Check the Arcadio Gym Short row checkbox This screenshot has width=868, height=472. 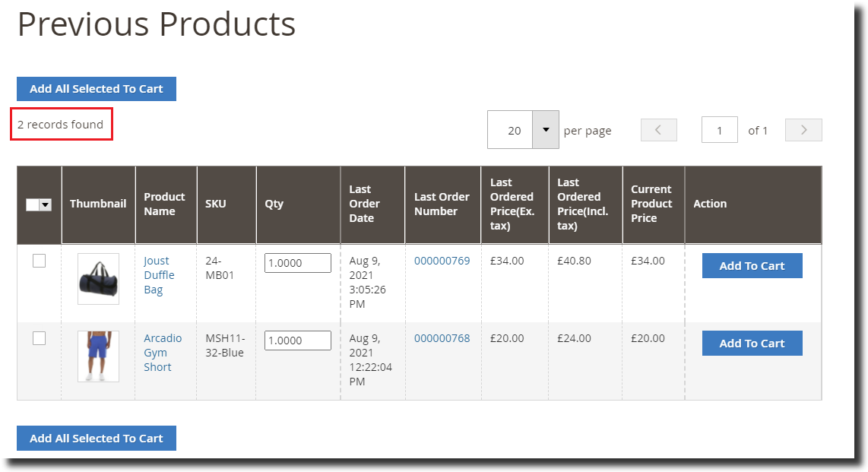pyautogui.click(x=39, y=338)
